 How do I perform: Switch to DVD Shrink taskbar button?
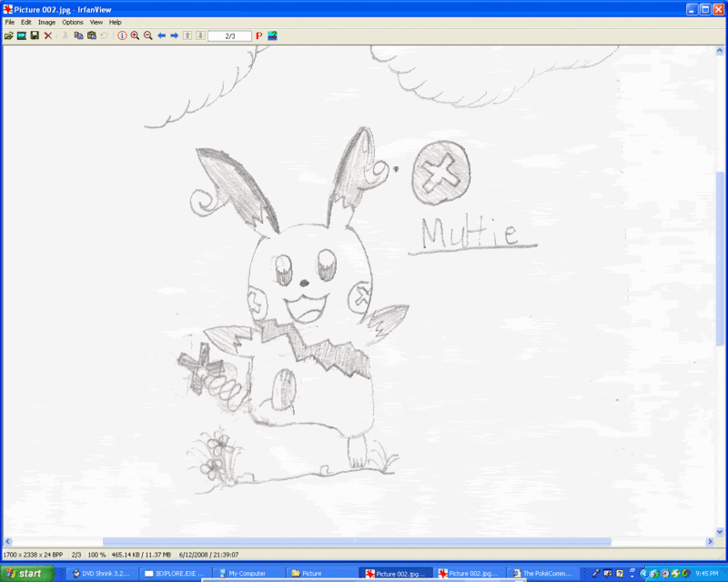pos(103,574)
